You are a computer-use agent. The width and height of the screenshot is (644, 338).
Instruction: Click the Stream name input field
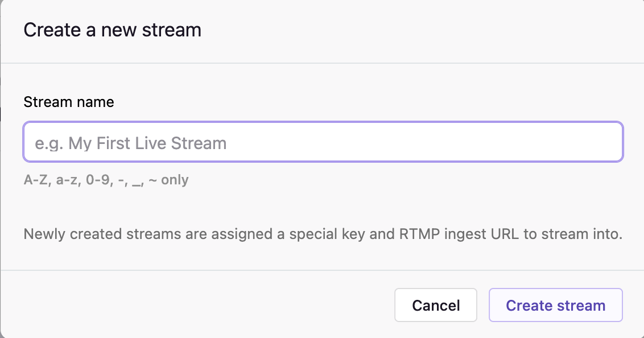point(323,142)
